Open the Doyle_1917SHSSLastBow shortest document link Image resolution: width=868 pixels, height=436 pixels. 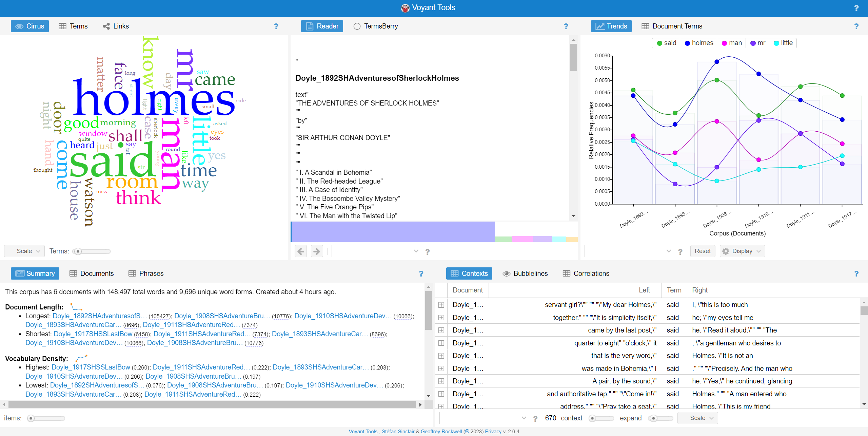click(x=93, y=334)
